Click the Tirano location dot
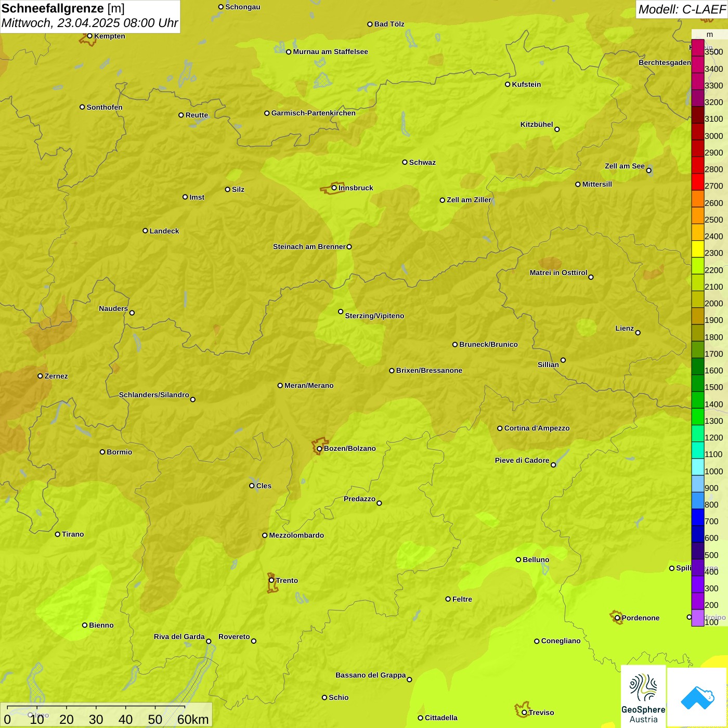 coord(58,534)
